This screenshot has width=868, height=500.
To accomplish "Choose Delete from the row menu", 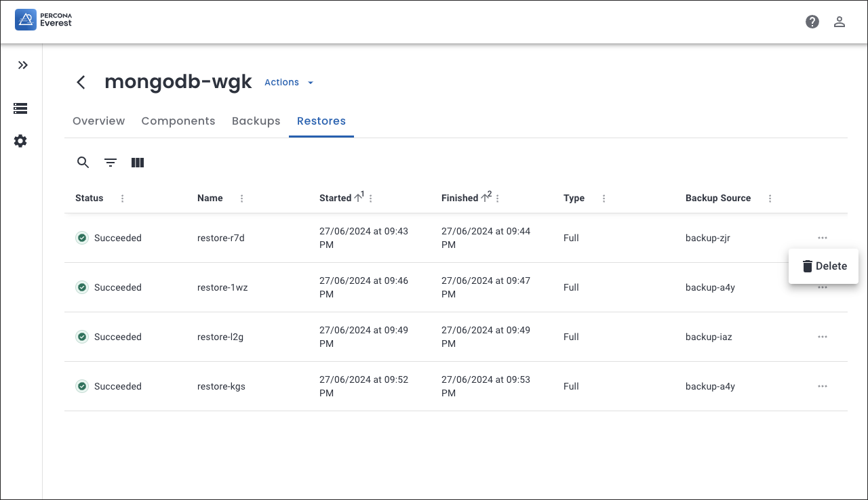I will (824, 266).
